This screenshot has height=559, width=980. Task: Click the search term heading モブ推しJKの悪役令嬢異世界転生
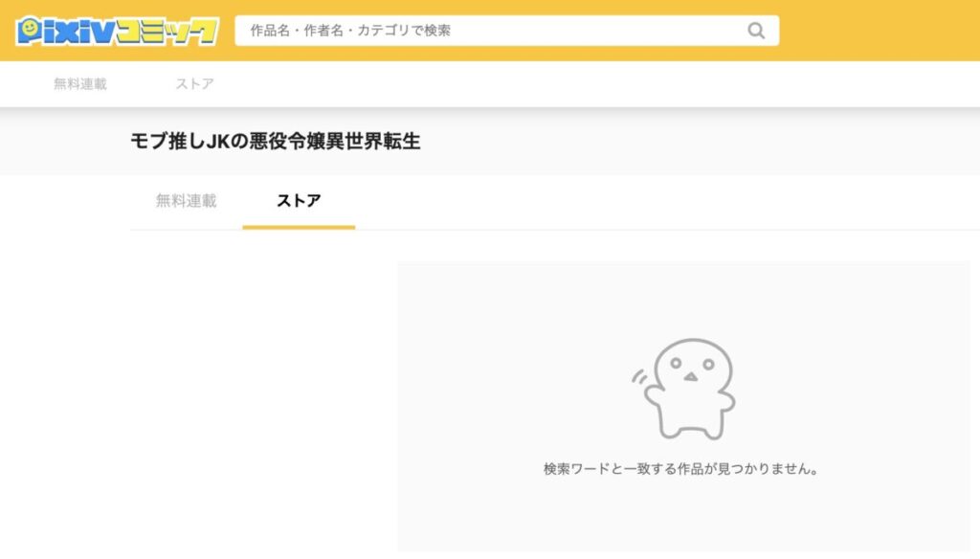pos(276,142)
